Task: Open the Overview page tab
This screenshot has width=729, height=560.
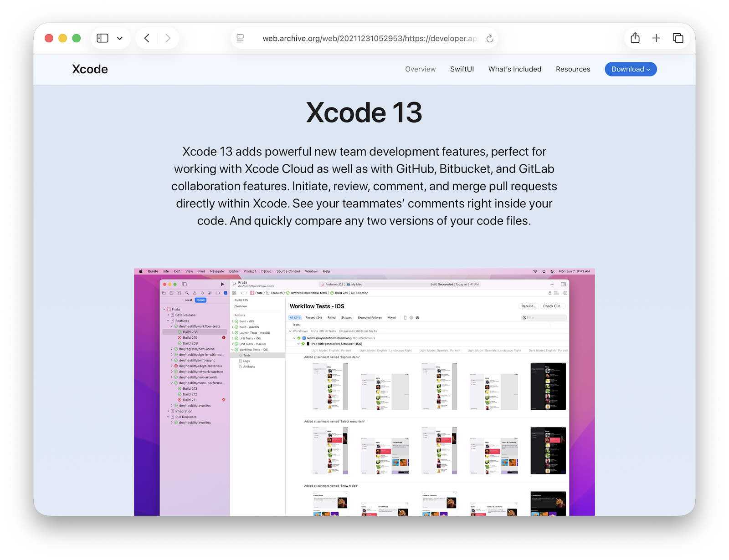Action: click(x=420, y=69)
